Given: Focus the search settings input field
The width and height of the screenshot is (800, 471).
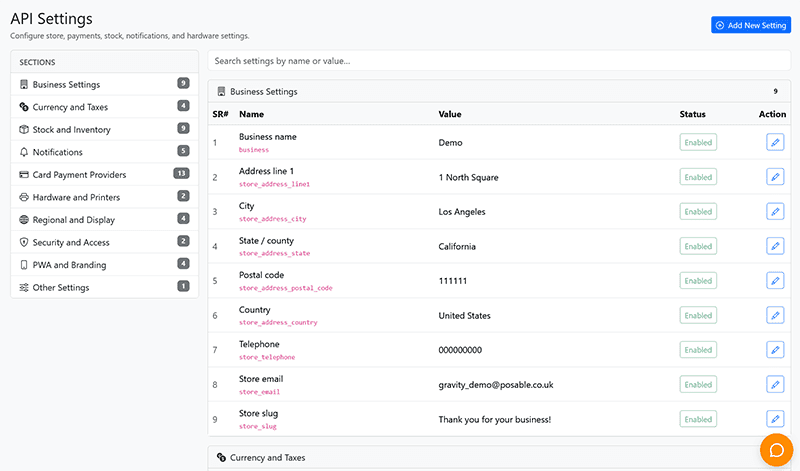Looking at the screenshot, I should pos(499,61).
